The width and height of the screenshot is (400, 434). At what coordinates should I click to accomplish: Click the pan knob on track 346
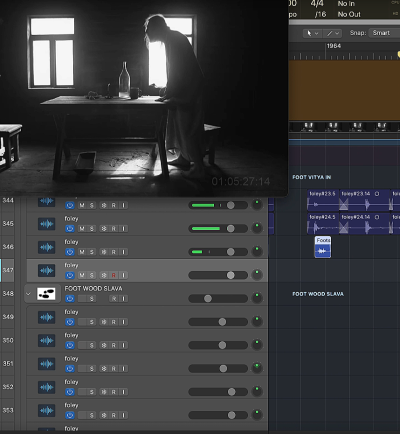click(257, 251)
